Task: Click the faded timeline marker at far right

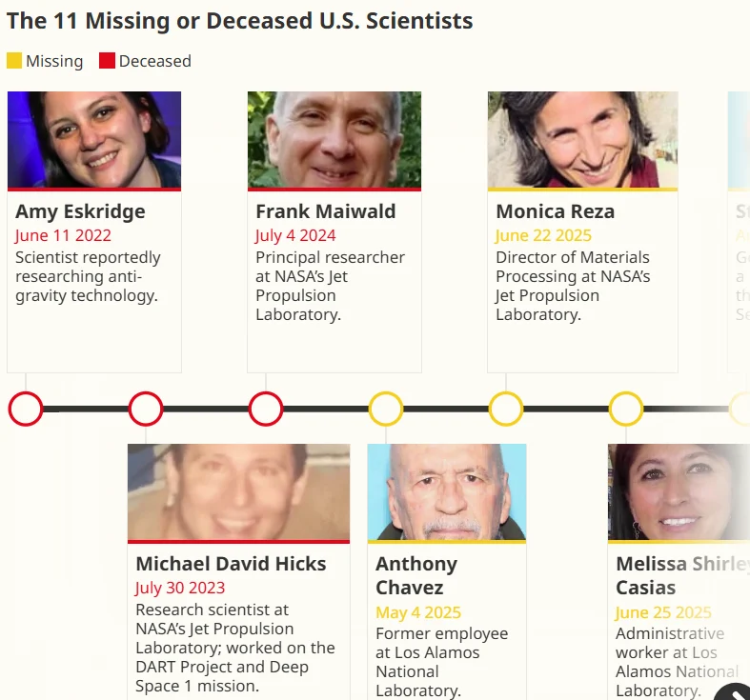Action: coord(741,409)
